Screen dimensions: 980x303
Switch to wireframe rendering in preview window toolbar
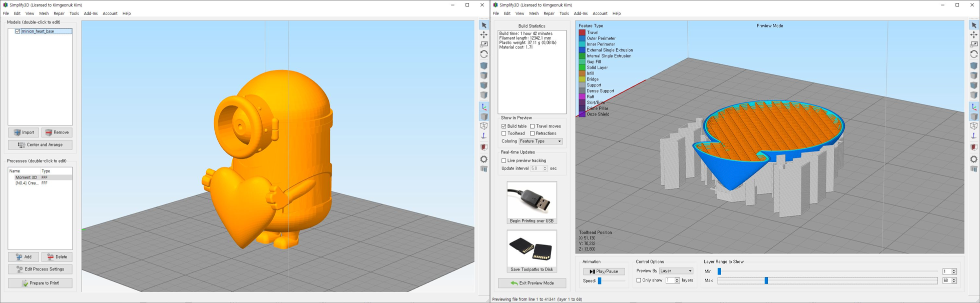(x=973, y=126)
